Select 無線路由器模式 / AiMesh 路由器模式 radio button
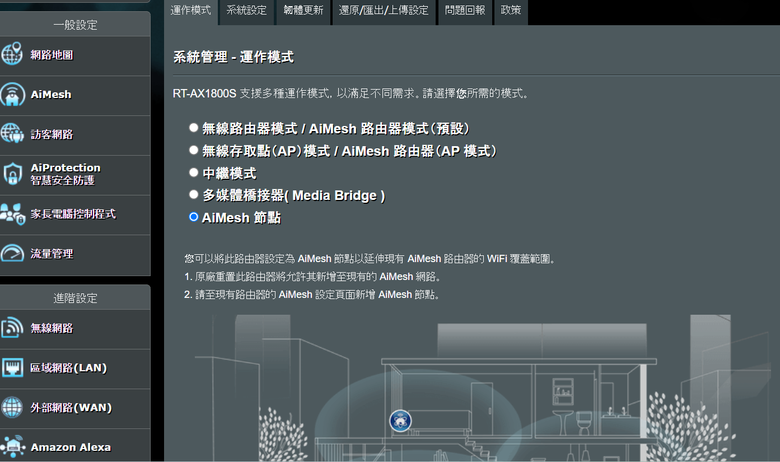780x462 pixels. click(194, 128)
